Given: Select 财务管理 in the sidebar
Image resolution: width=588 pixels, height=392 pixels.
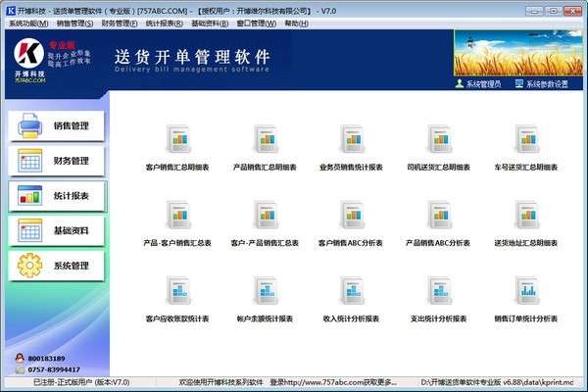Looking at the screenshot, I should tap(56, 161).
